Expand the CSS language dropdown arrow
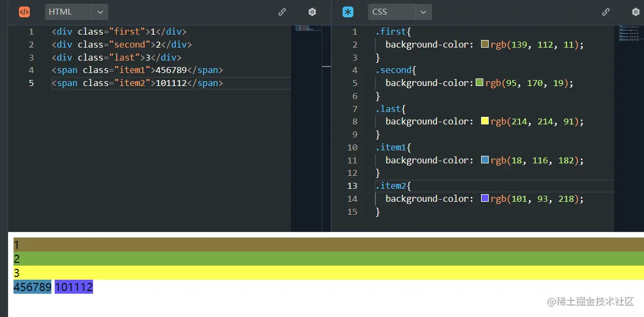The image size is (644, 317). [x=423, y=12]
